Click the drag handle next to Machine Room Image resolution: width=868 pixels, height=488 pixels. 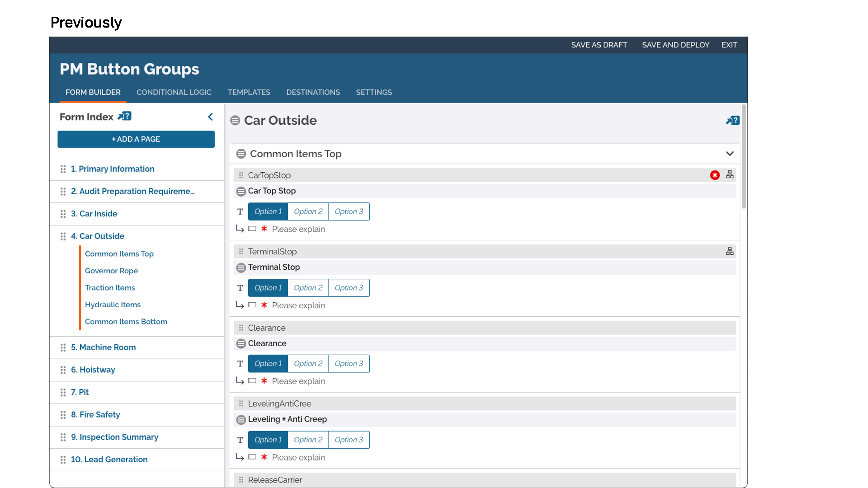pyautogui.click(x=63, y=347)
